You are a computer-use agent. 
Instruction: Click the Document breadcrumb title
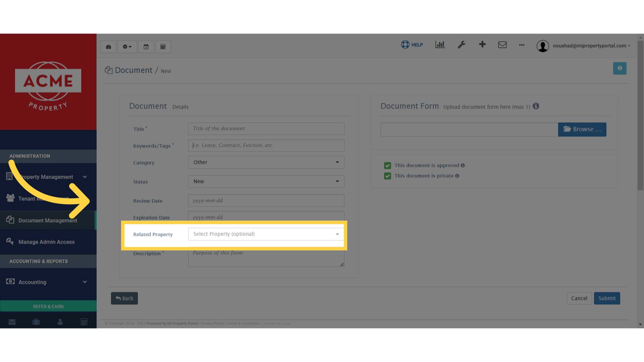pyautogui.click(x=133, y=70)
